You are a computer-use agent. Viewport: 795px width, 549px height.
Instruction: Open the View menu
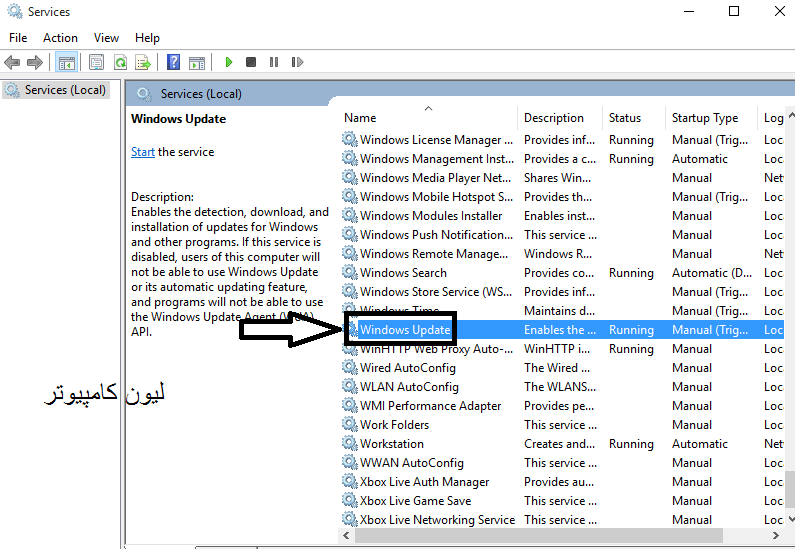point(106,38)
